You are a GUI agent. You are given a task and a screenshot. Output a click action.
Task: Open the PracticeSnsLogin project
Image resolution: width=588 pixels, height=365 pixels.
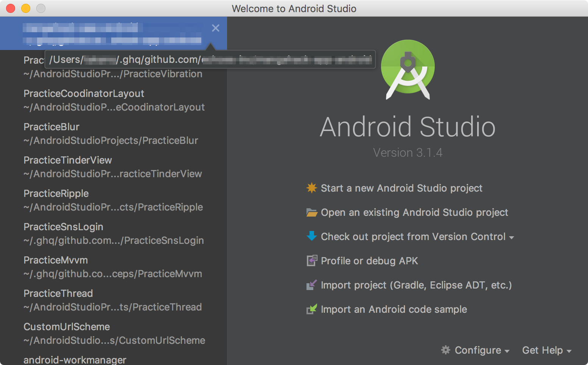pos(64,226)
